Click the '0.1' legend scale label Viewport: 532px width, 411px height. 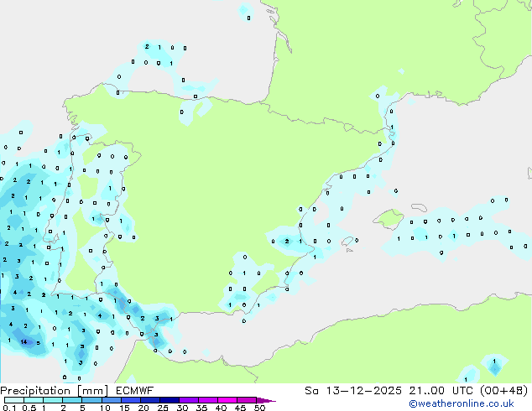8,408
